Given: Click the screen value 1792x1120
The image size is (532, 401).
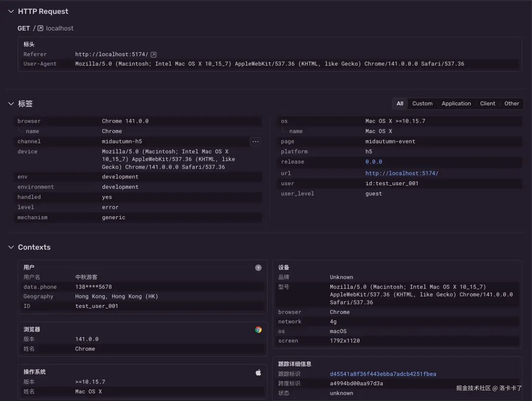Looking at the screenshot, I should coord(345,341).
